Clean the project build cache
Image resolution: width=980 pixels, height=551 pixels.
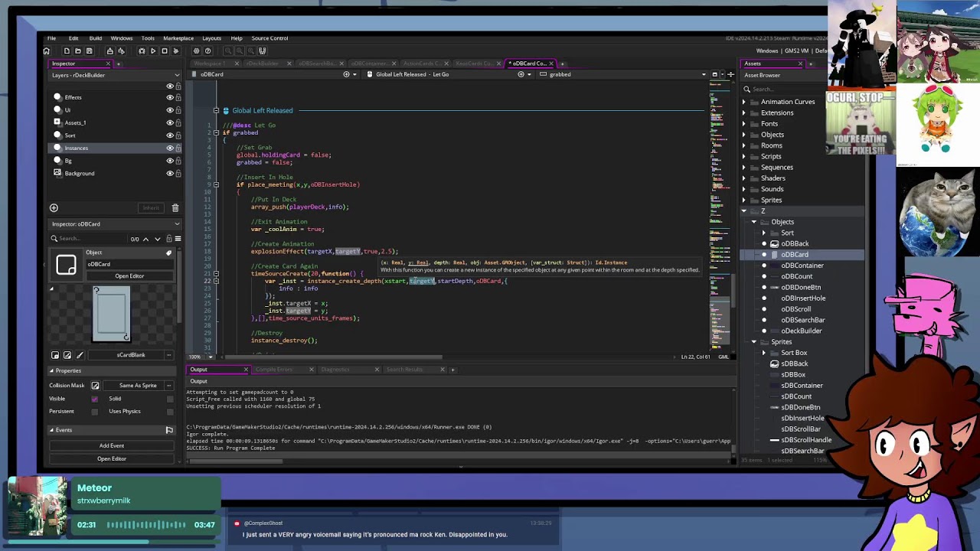coord(175,51)
